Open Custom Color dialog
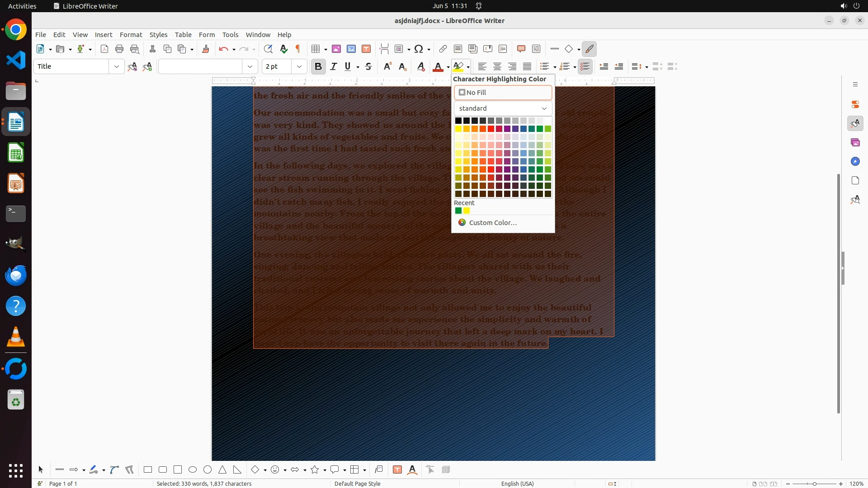868x488 pixels. pos(492,223)
